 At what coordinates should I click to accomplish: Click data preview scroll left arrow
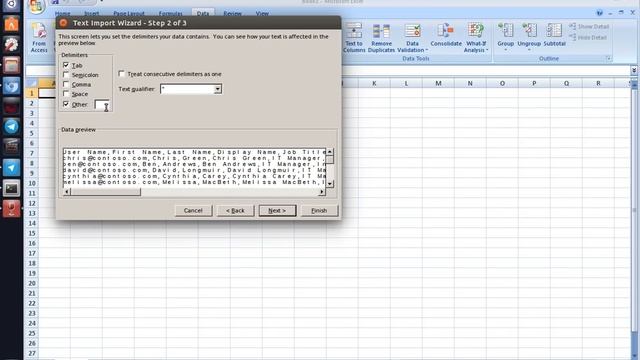click(67, 192)
